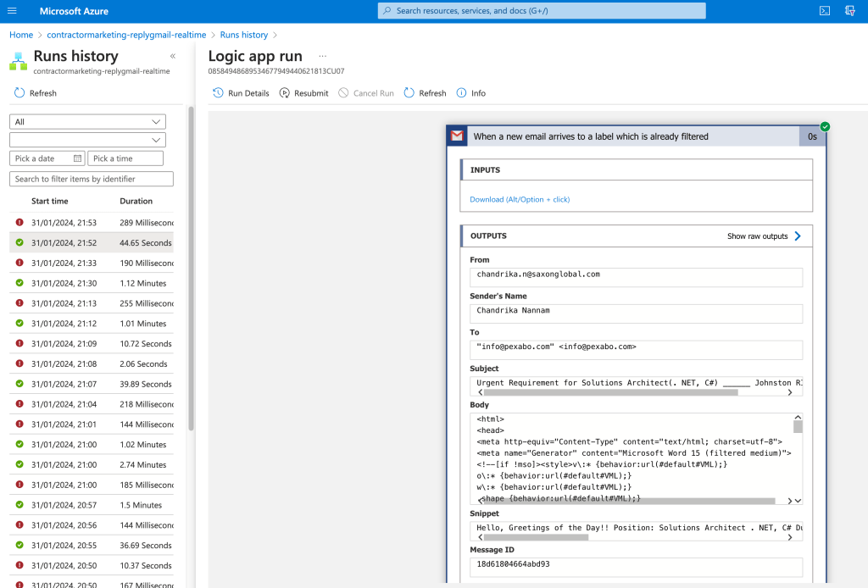Click the Microsoft Azure brand title

74,11
